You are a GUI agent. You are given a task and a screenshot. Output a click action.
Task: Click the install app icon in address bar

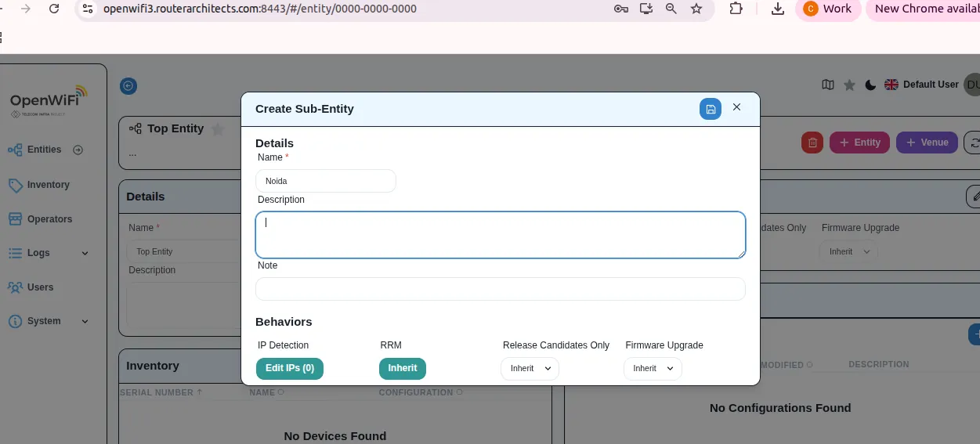pos(646,9)
